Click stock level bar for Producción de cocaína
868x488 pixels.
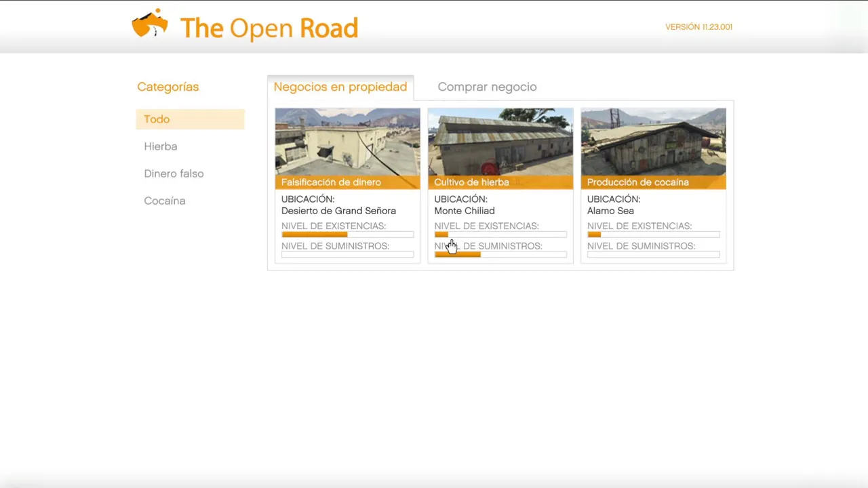click(x=653, y=235)
